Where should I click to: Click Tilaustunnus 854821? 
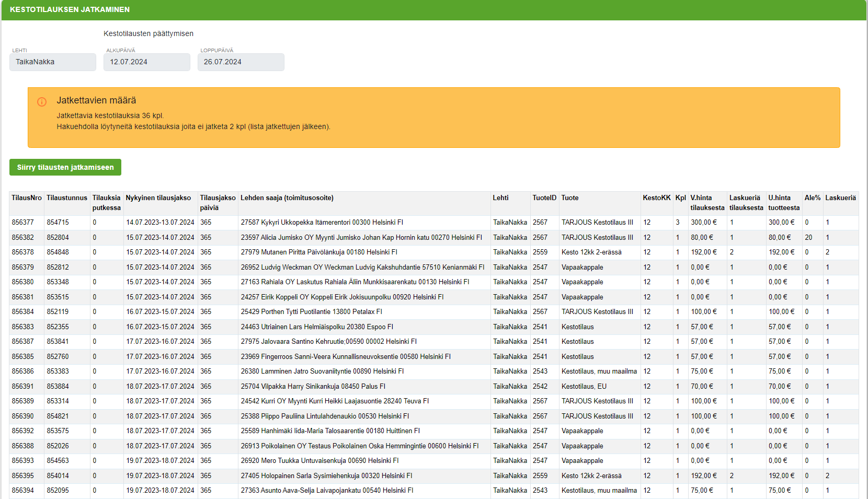click(58, 416)
